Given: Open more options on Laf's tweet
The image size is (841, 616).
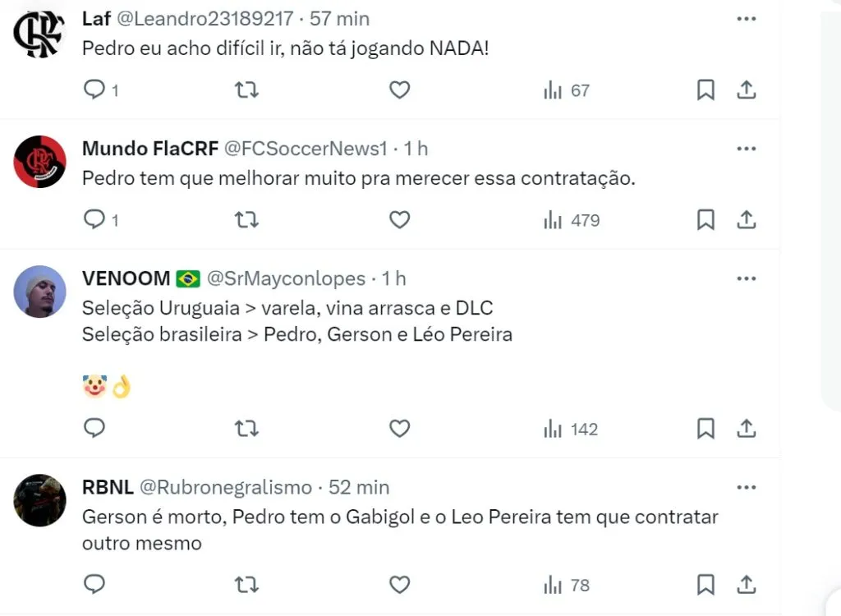Looking at the screenshot, I should [746, 19].
